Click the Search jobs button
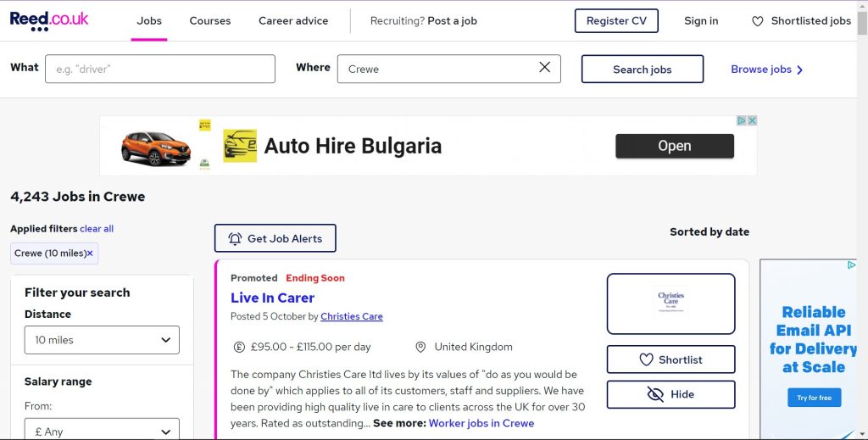 point(643,70)
